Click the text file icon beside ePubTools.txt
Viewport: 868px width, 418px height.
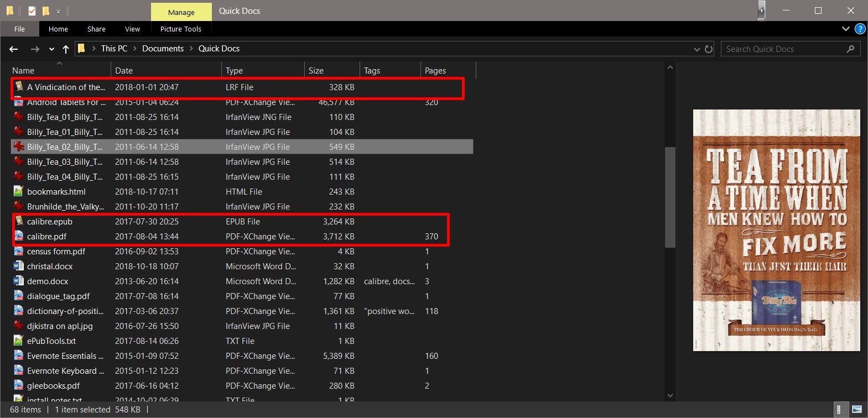tap(19, 341)
